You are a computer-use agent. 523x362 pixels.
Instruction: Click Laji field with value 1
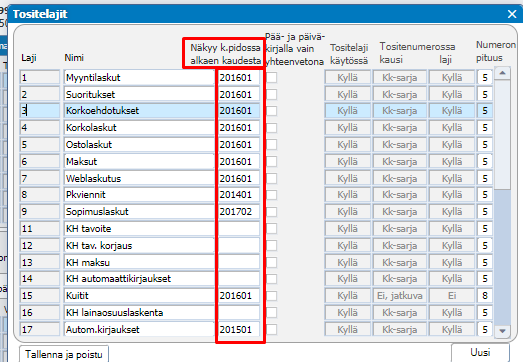point(40,78)
